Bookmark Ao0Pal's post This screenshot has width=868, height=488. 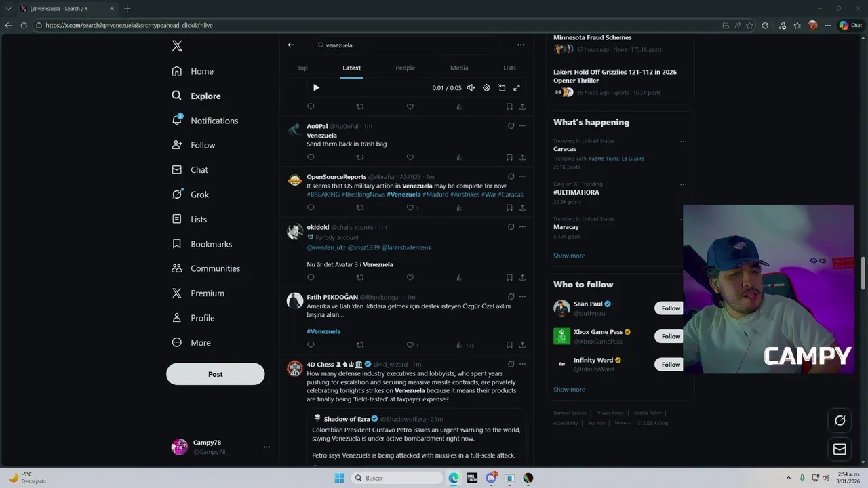509,157
